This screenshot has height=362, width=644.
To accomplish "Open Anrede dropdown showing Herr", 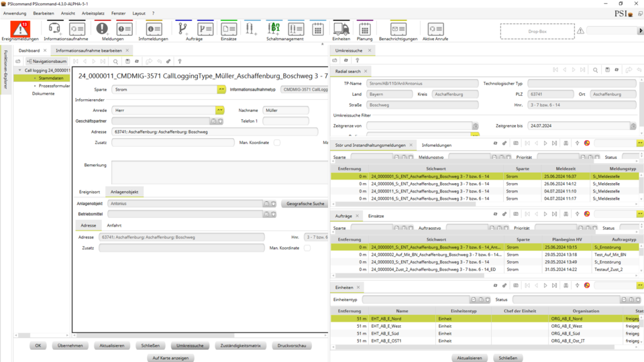I will click(220, 111).
